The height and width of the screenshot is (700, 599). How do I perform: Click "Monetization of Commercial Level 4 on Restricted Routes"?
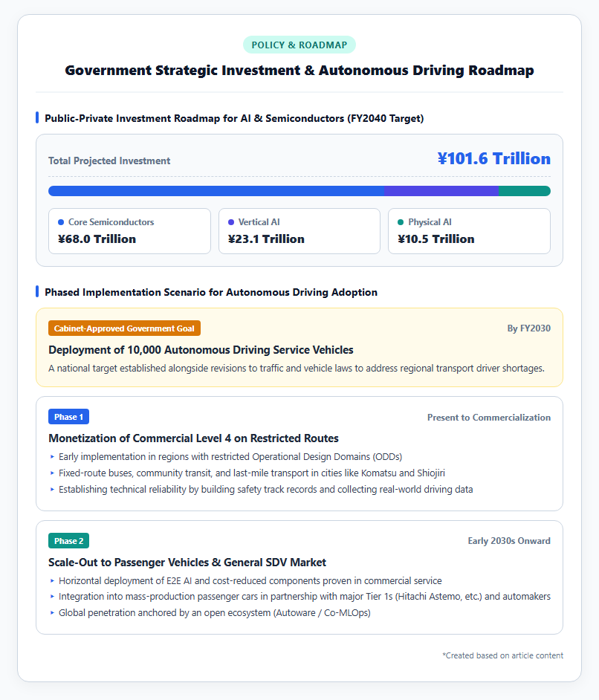coord(194,438)
